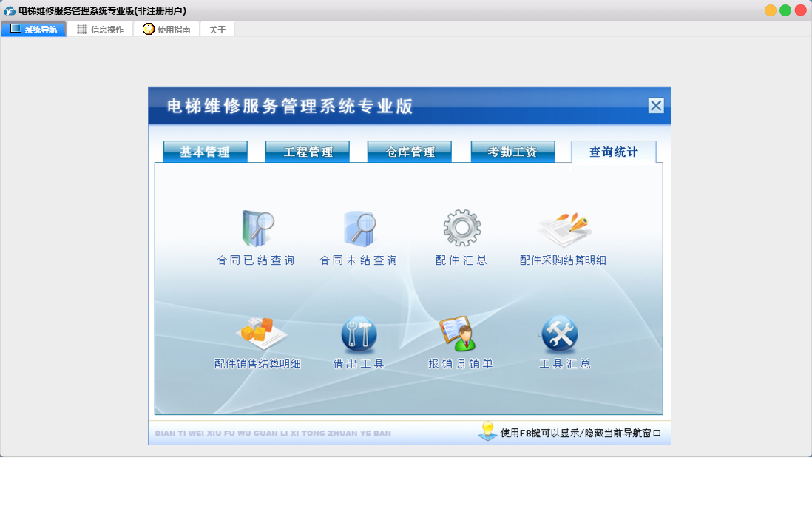Click the app logo in title bar
This screenshot has width=812, height=526.
(10, 10)
